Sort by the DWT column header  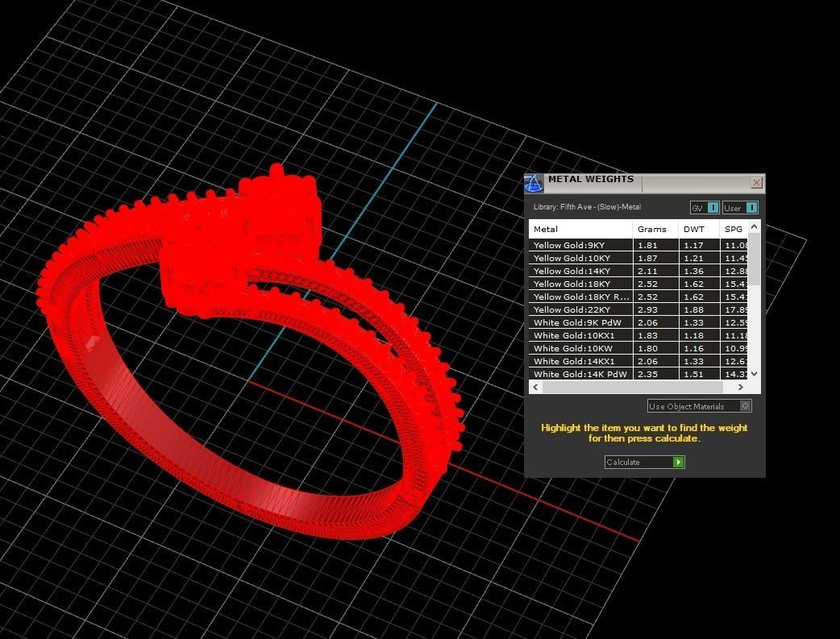click(699, 229)
